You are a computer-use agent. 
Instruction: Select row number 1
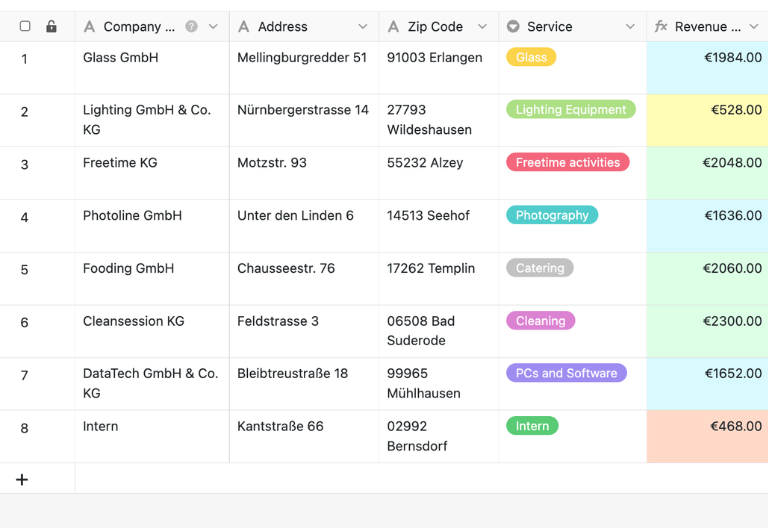point(24,59)
